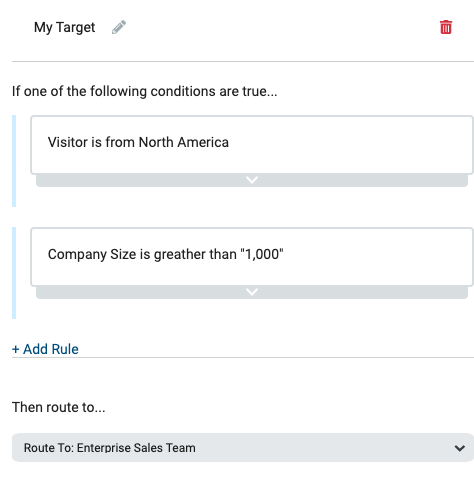Open the Company Size is greather than condition
This screenshot has width=474, height=481.
(x=252, y=257)
